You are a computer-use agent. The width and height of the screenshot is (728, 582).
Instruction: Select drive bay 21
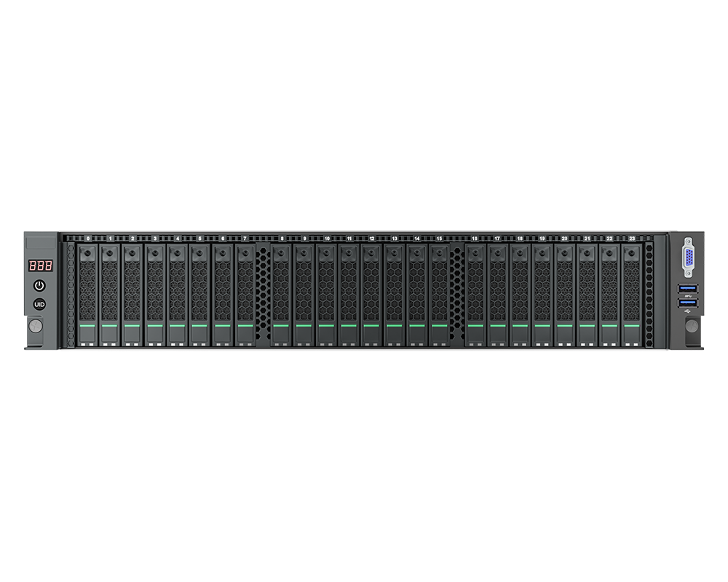tap(587, 295)
